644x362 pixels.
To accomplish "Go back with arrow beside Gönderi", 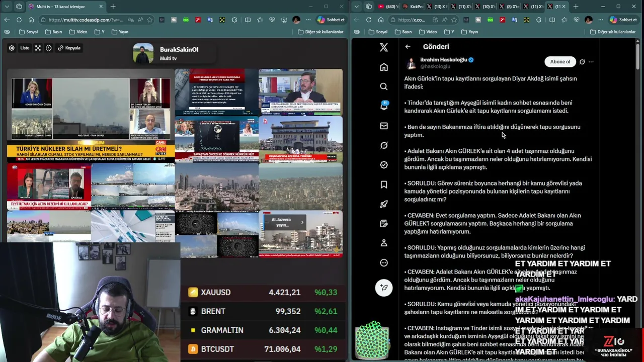I will [x=408, y=47].
